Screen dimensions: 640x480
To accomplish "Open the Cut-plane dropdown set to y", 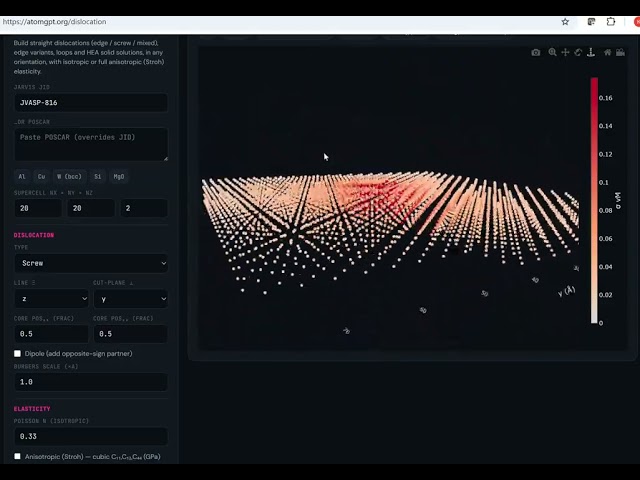I will (x=131, y=299).
